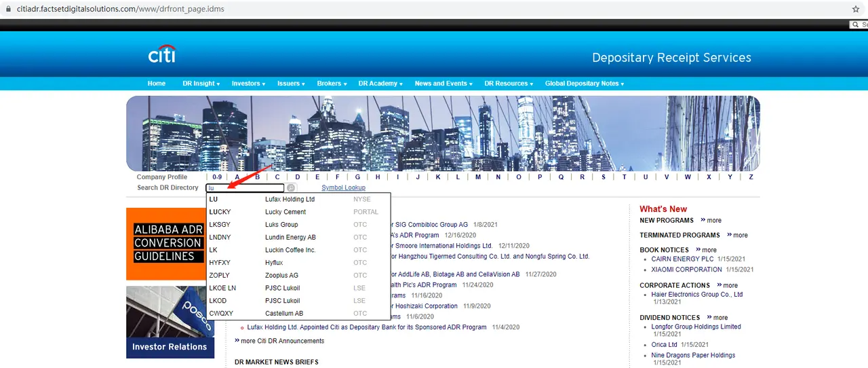
Task: Expand the Investors dropdown menu
Action: pyautogui.click(x=248, y=84)
